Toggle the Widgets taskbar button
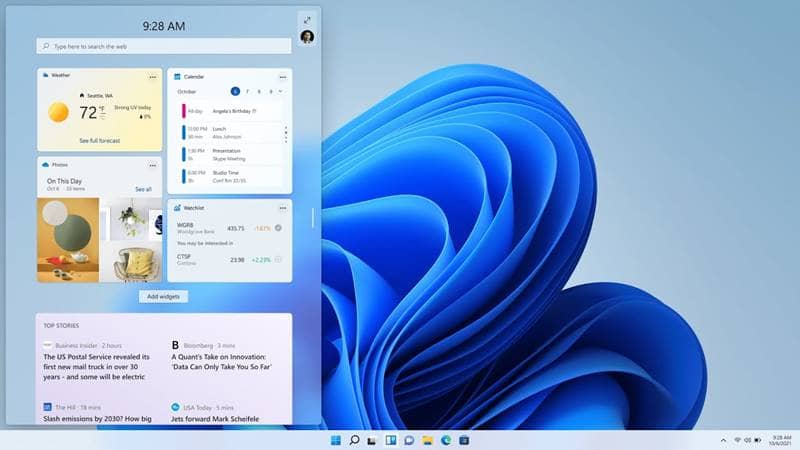The width and height of the screenshot is (800, 450). tap(391, 440)
